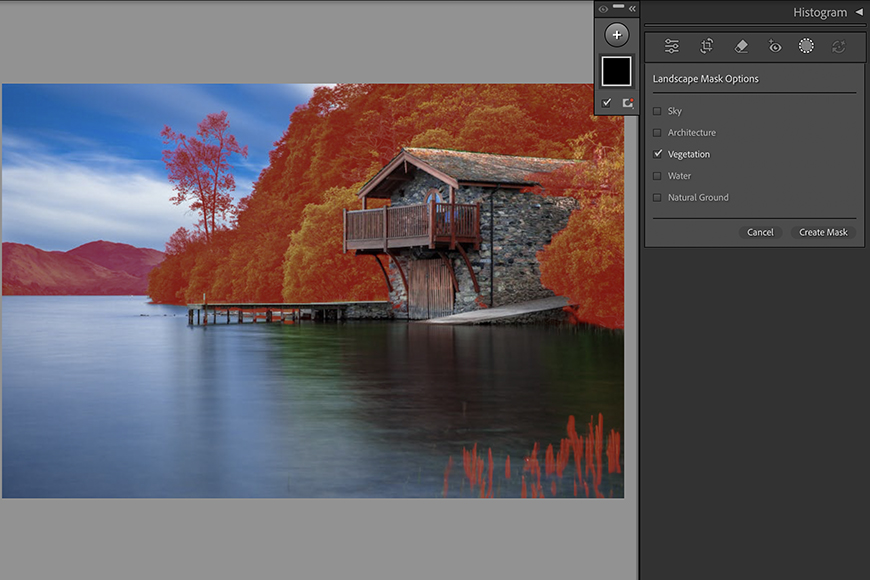
Task: Toggle the show overlay checkmark
Action: click(606, 103)
